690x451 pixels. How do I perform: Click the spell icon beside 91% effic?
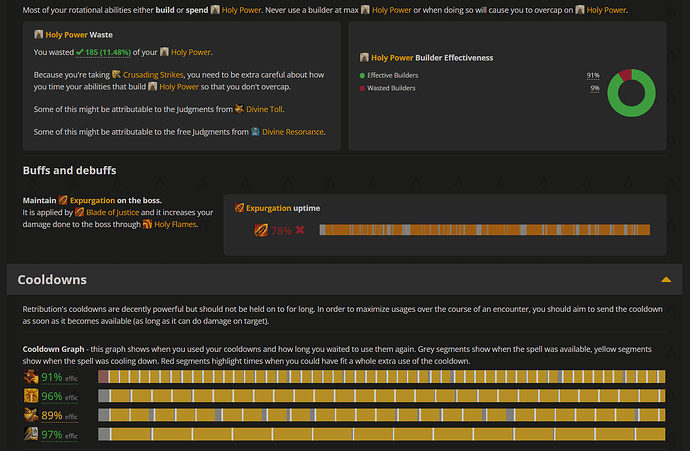(32, 377)
